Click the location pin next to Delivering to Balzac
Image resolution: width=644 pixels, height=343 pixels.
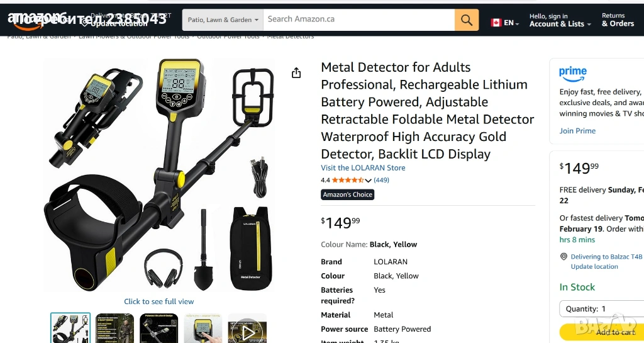click(564, 257)
